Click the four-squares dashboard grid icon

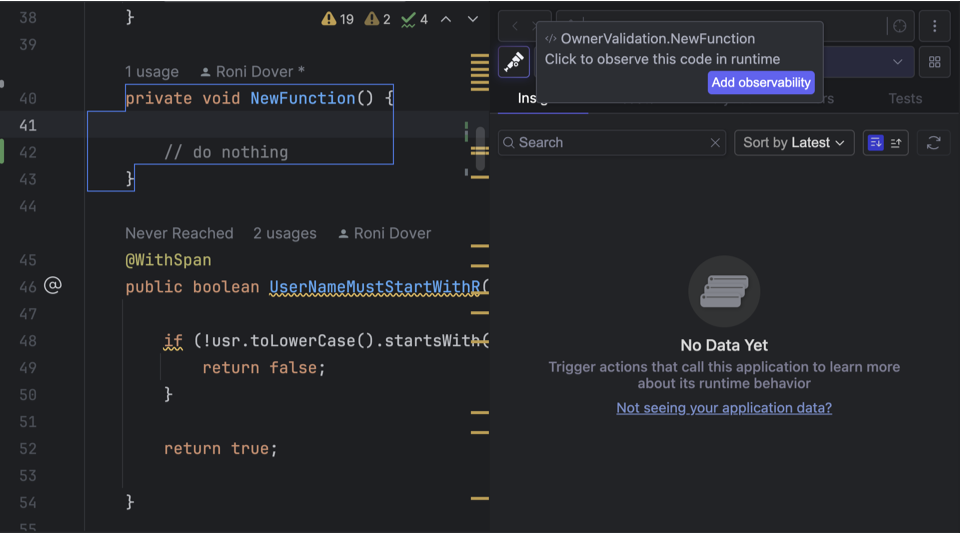pos(934,62)
